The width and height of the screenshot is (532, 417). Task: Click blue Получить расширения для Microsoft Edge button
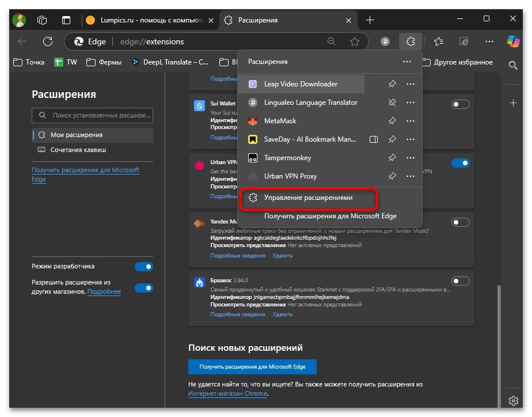pyautogui.click(x=252, y=367)
